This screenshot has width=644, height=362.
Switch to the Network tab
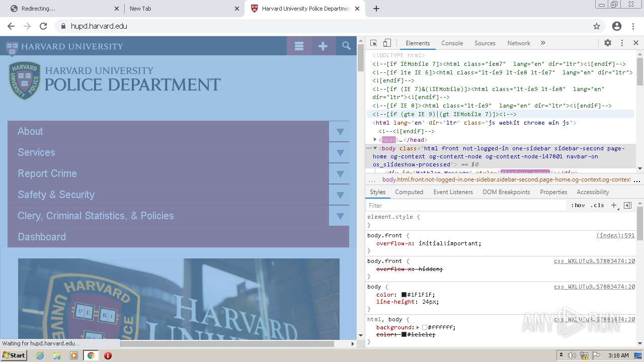(519, 43)
